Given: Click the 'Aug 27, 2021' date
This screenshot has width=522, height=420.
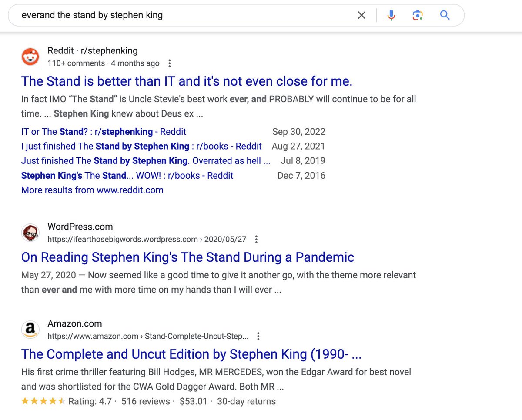Looking at the screenshot, I should (298, 146).
